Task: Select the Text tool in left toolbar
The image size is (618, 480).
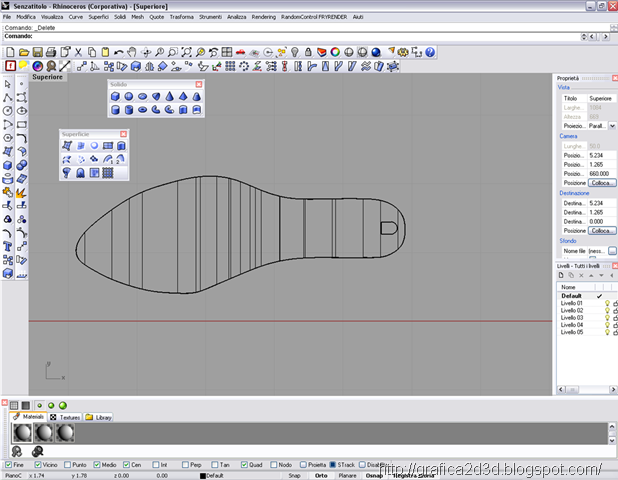Action: click(x=7, y=247)
